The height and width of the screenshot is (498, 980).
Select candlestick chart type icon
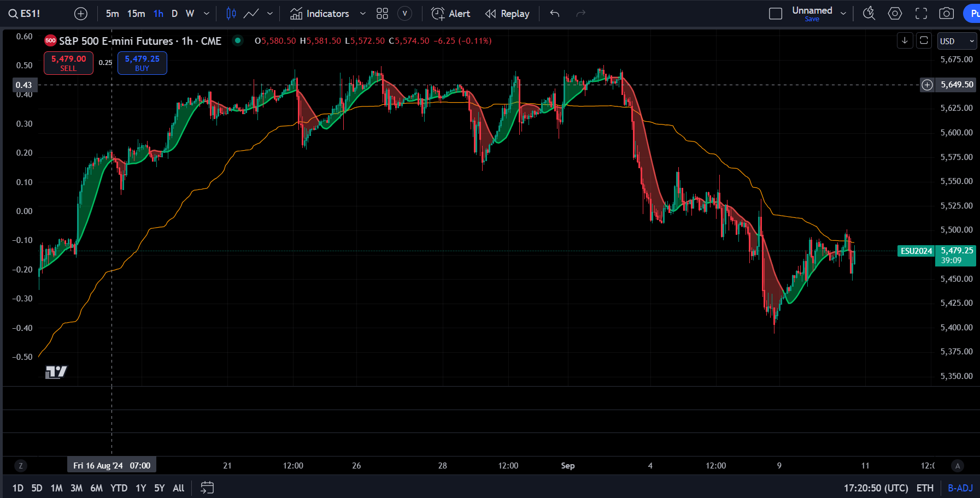[x=231, y=14]
